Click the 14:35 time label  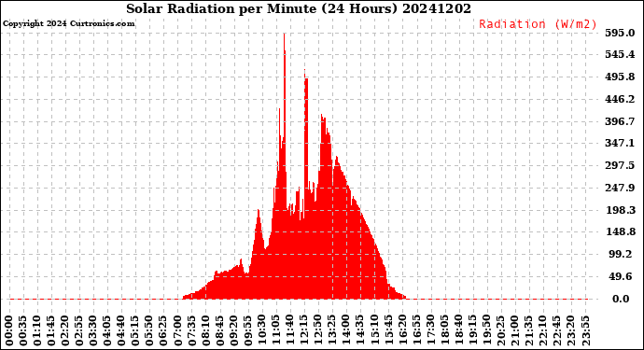click(x=360, y=331)
